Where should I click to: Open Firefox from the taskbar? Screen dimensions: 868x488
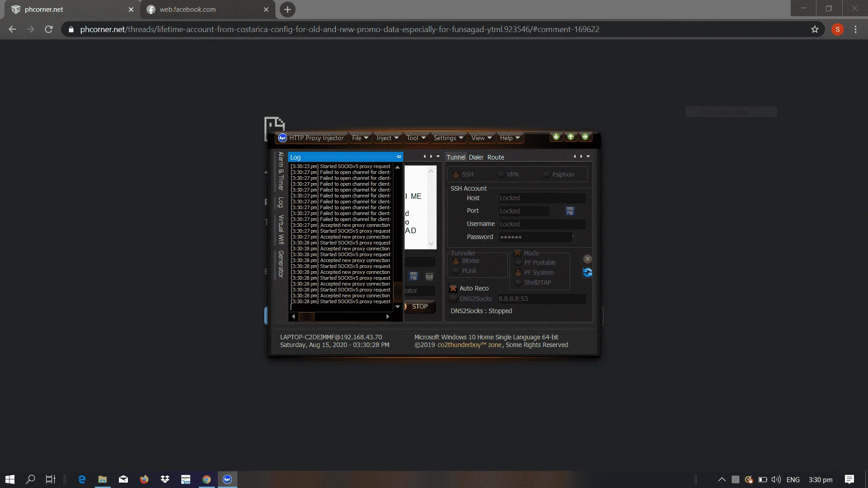pos(144,479)
